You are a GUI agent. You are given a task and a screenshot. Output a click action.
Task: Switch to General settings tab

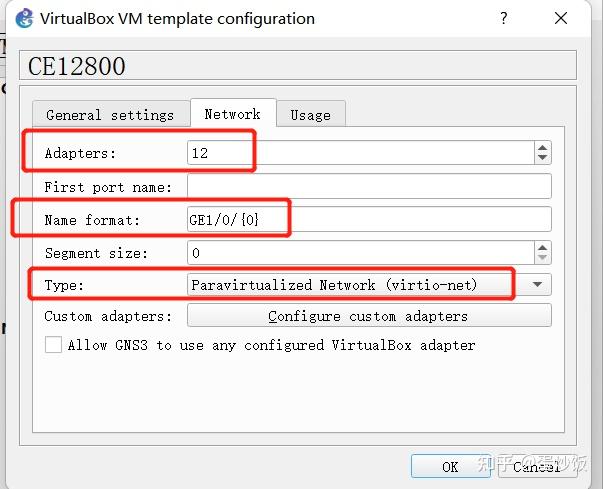pos(109,115)
